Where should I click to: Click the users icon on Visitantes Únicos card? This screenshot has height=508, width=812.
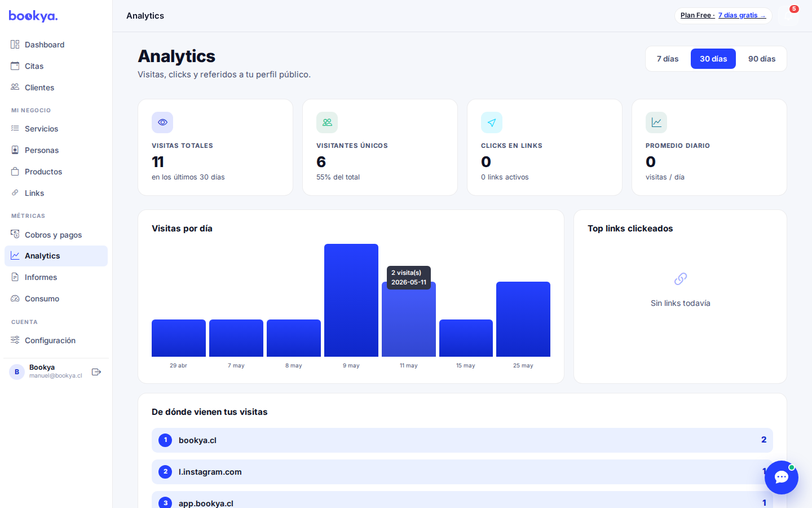tap(327, 122)
